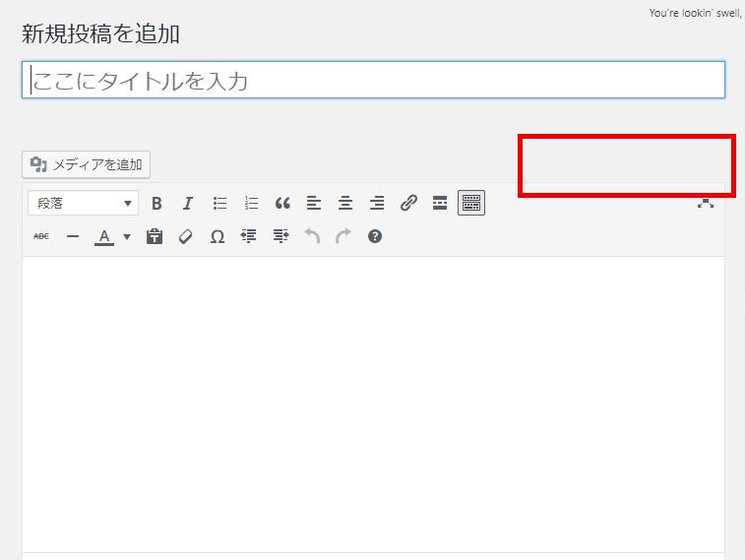Center align the text
The image size is (745, 560).
click(345, 204)
